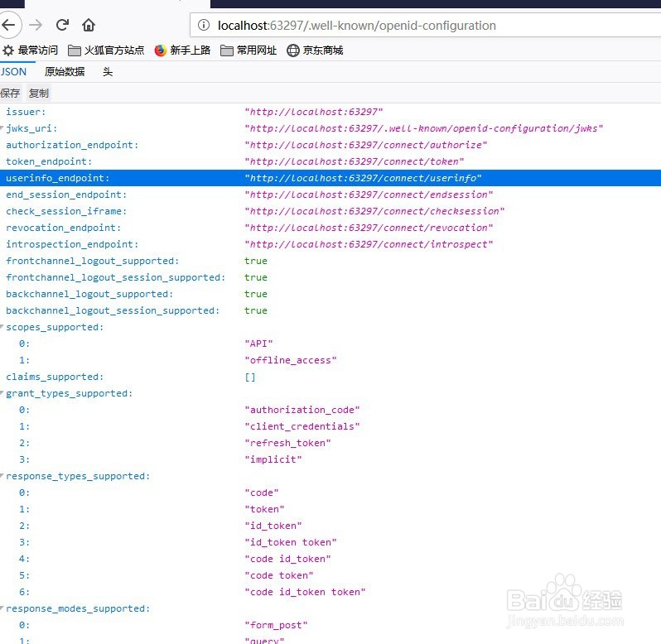This screenshot has height=644, width=661.
Task: Click the "code id_token token" response type value
Action: click(305, 592)
